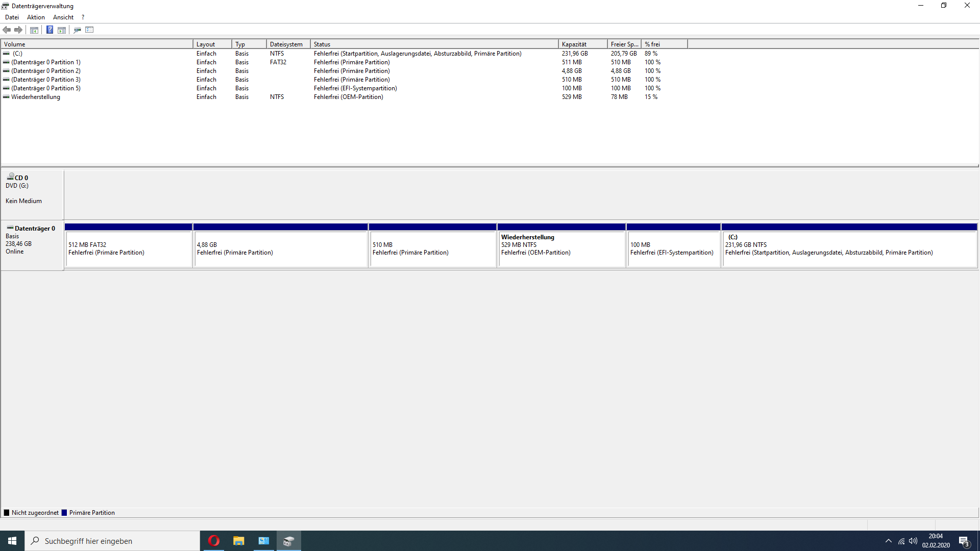Screen dimensions: 980x551
Task: Toggle the action pane toolbar icon
Action: (62, 30)
